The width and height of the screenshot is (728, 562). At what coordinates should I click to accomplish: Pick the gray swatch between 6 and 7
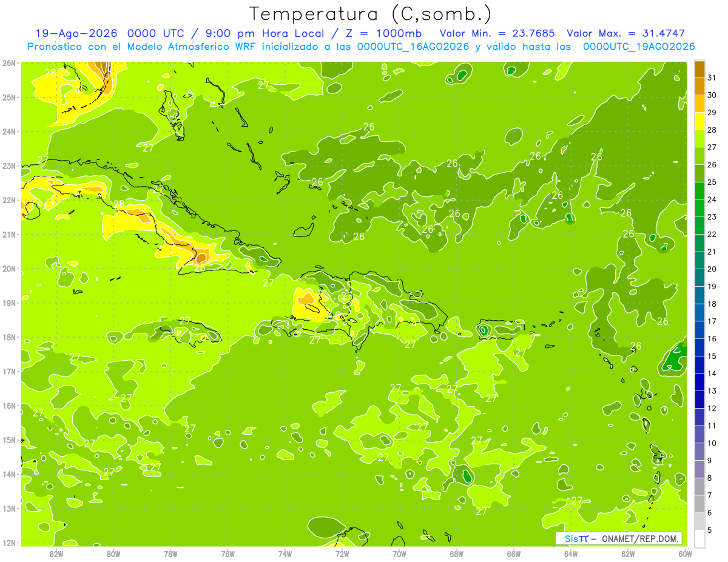(x=700, y=504)
